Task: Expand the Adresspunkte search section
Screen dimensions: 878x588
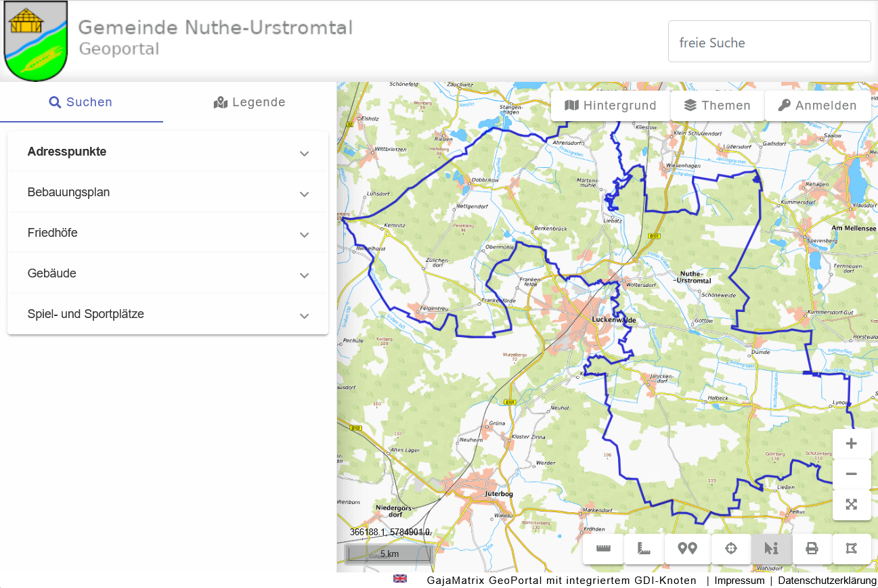Action: [x=168, y=152]
